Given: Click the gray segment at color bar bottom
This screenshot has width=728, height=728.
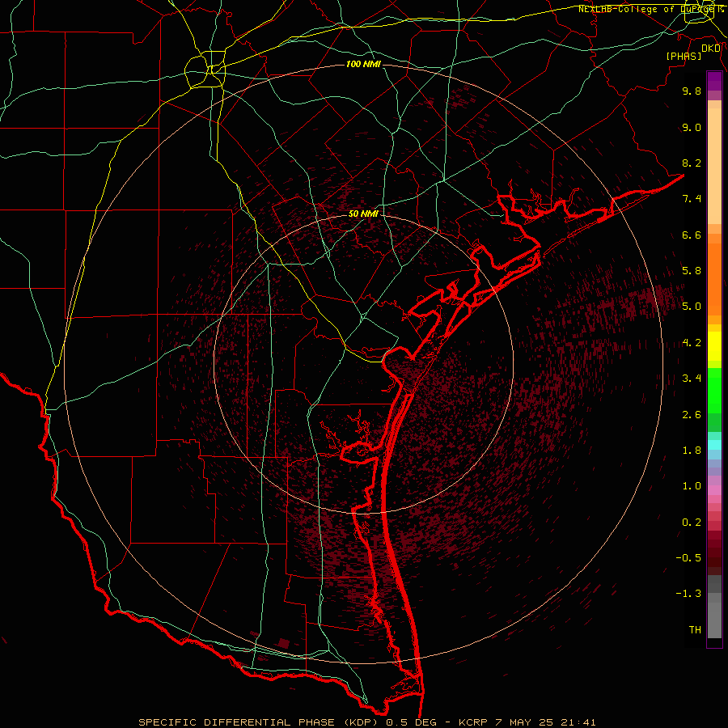Looking at the screenshot, I should click(714, 620).
